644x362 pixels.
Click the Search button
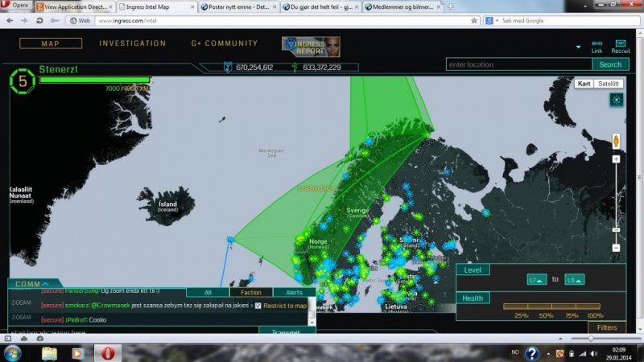click(610, 64)
